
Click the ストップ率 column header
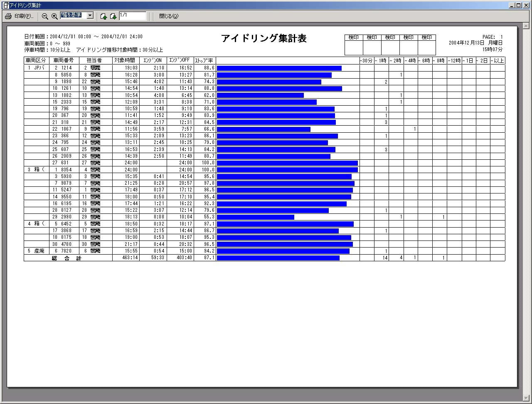coord(204,61)
